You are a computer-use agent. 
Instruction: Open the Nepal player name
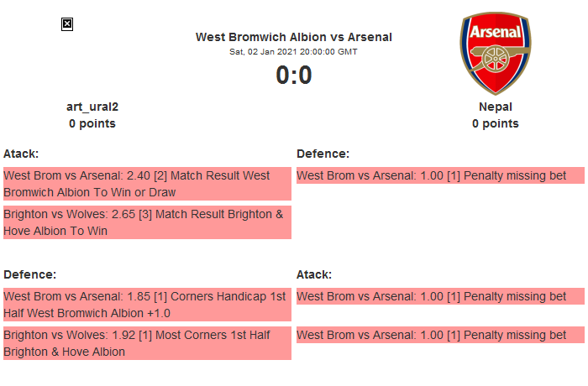coord(496,107)
